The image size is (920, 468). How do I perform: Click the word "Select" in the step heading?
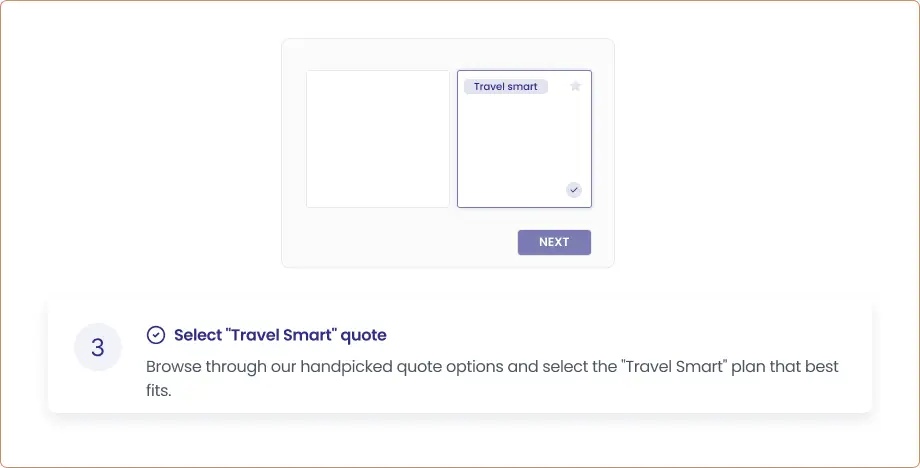click(x=198, y=335)
